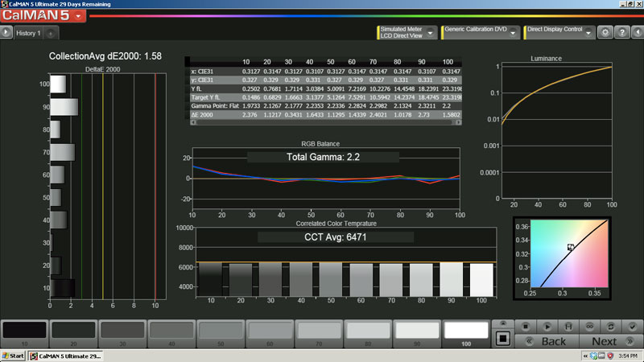
Task: Click the continuous infinity loop icon
Action: [588, 327]
